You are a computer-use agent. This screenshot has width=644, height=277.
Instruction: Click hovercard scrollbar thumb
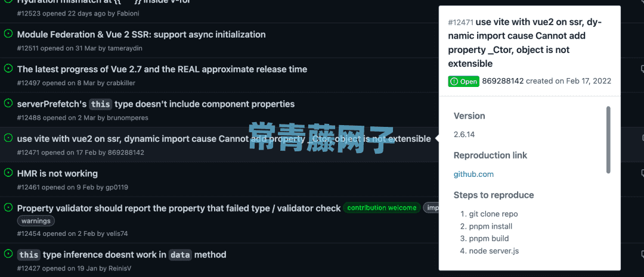pyautogui.click(x=608, y=139)
